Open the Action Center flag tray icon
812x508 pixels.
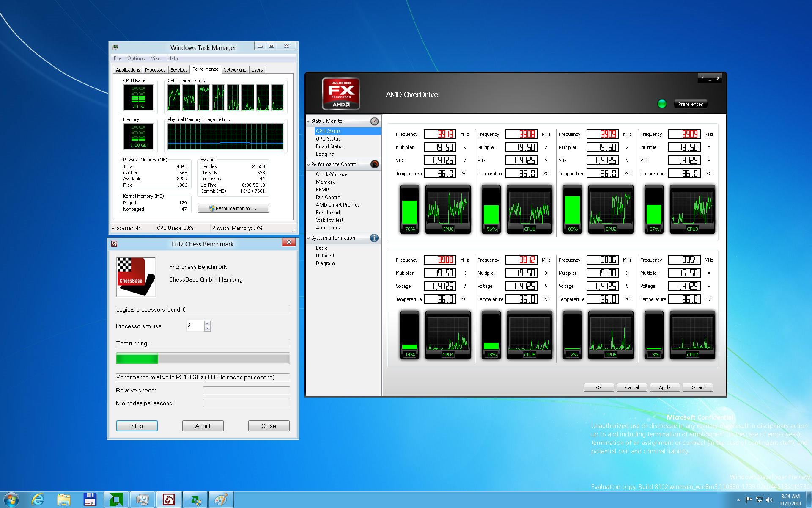point(749,500)
